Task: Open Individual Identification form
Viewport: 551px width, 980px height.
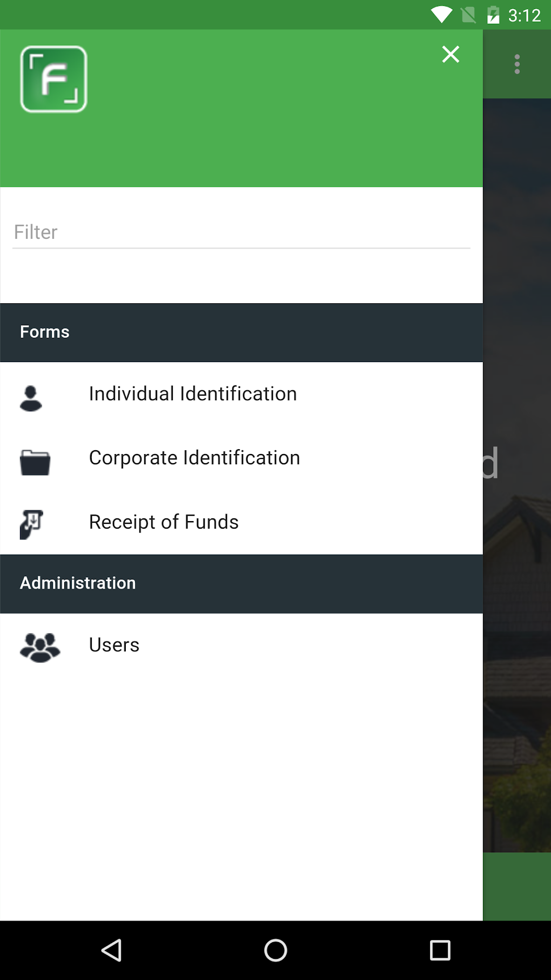Action: pos(193,394)
